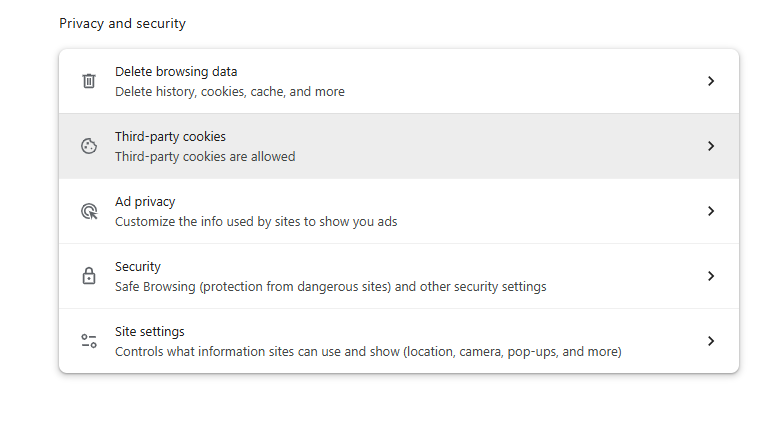Click "Third-party cookies are allowed" status text
This screenshot has width=777, height=429.
pos(205,157)
